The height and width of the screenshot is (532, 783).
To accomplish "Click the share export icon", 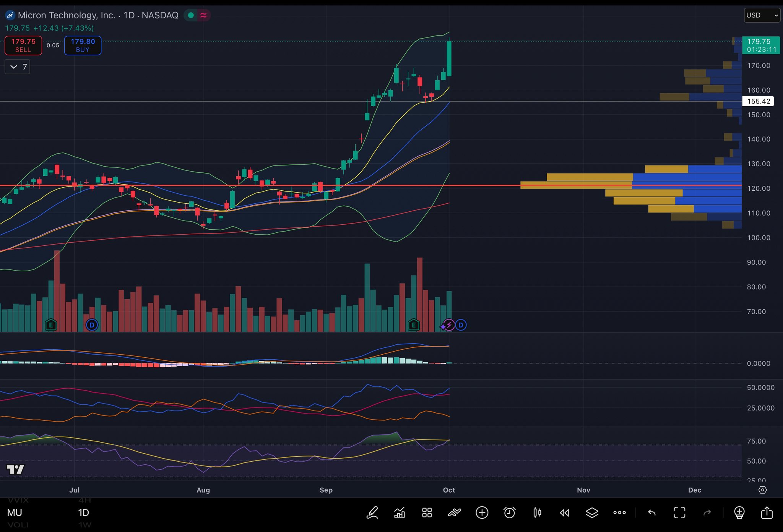I will [x=767, y=513].
